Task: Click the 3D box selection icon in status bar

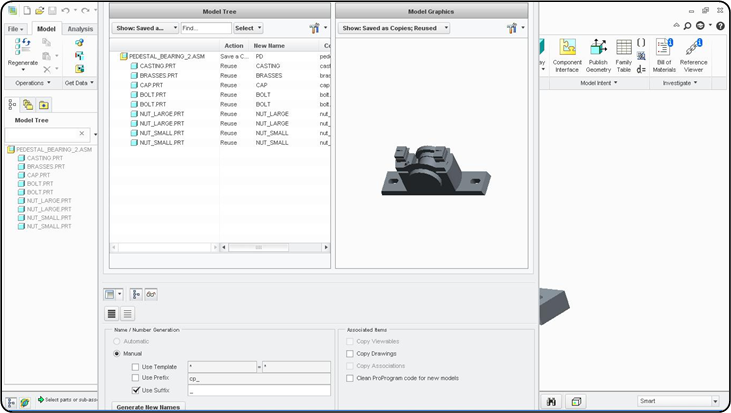Action: pos(576,401)
